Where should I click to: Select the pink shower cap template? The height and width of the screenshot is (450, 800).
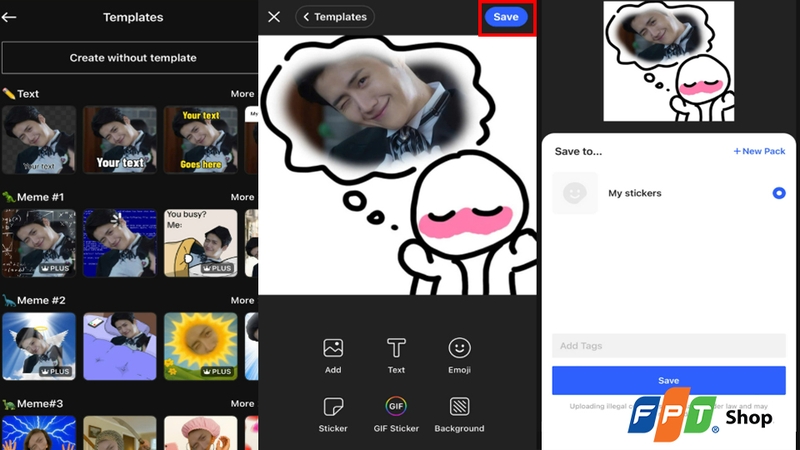pos(201,433)
